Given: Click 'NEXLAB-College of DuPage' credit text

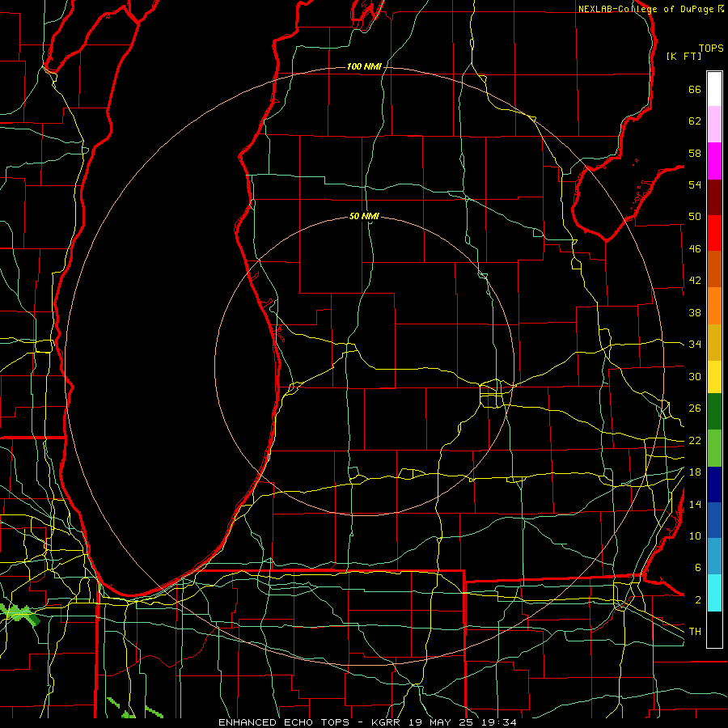Looking at the screenshot, I should coord(645,9).
